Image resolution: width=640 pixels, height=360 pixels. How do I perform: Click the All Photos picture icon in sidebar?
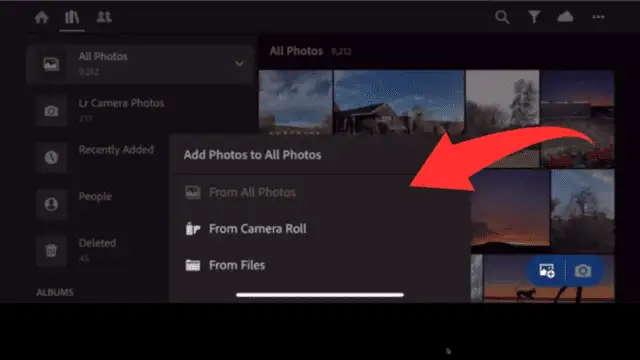click(51, 64)
